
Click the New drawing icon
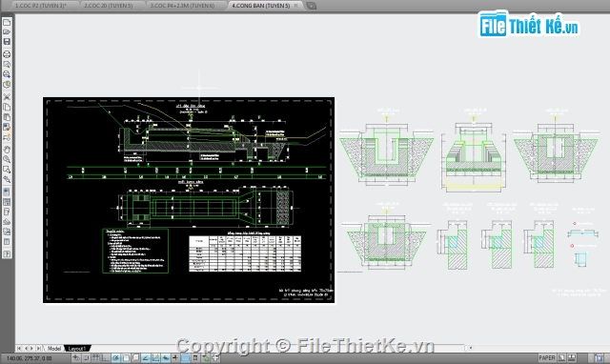click(7, 22)
